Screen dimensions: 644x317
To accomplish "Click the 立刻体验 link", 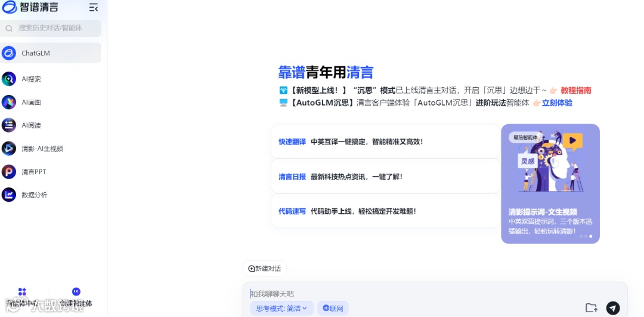I will pos(557,103).
